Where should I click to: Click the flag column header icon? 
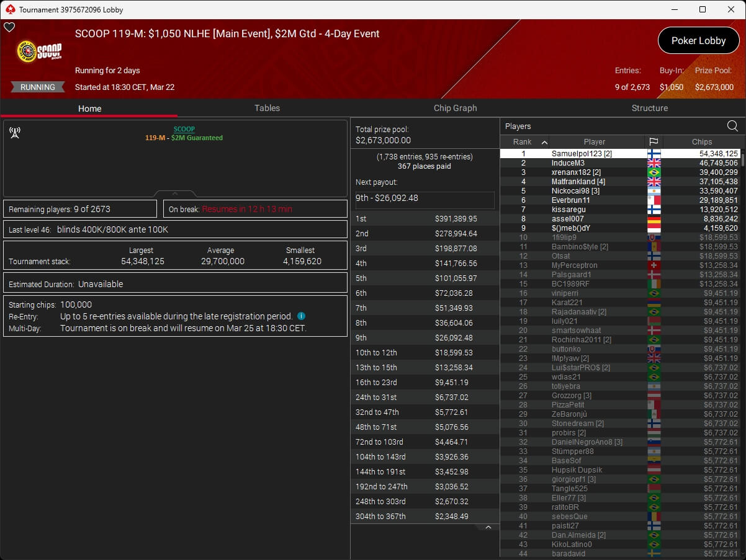pyautogui.click(x=654, y=142)
